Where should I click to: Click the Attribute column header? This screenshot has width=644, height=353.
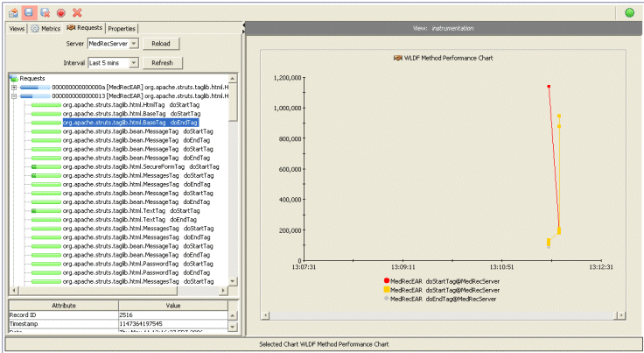pos(63,304)
